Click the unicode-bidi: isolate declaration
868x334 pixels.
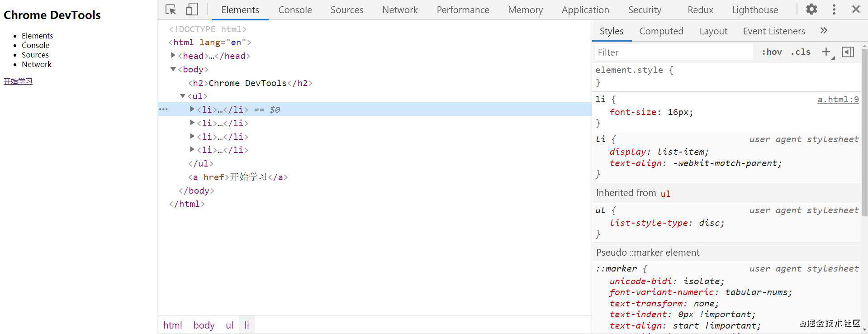point(667,281)
